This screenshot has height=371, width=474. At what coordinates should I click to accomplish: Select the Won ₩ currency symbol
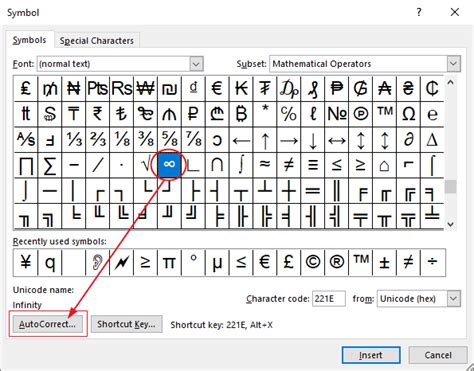(146, 89)
